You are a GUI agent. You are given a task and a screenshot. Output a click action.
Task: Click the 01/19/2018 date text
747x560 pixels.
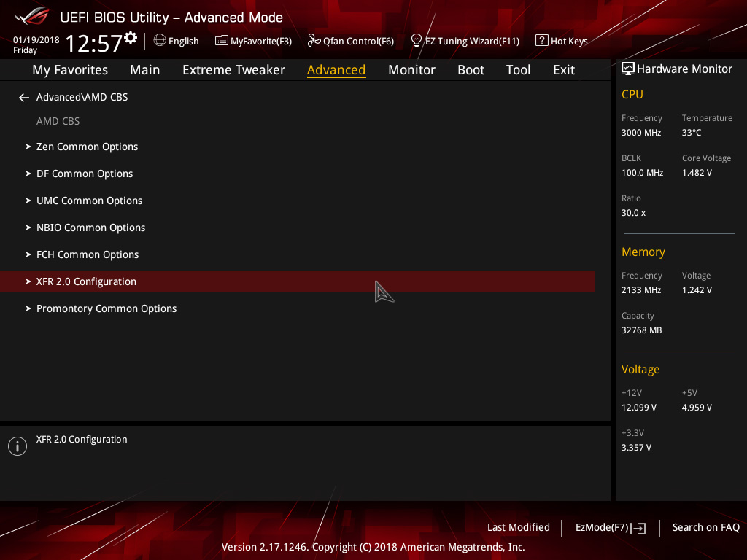click(36, 40)
